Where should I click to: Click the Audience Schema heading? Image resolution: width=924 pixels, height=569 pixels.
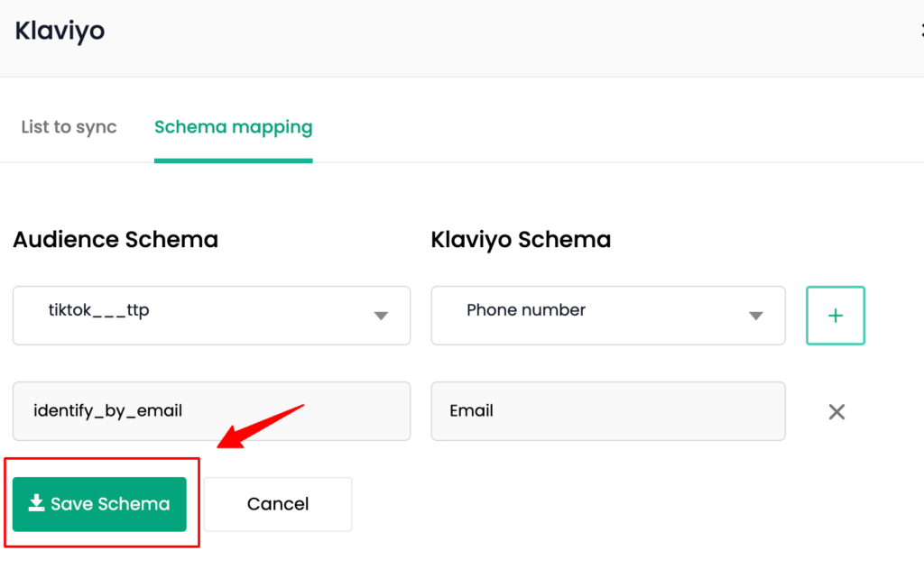[115, 240]
